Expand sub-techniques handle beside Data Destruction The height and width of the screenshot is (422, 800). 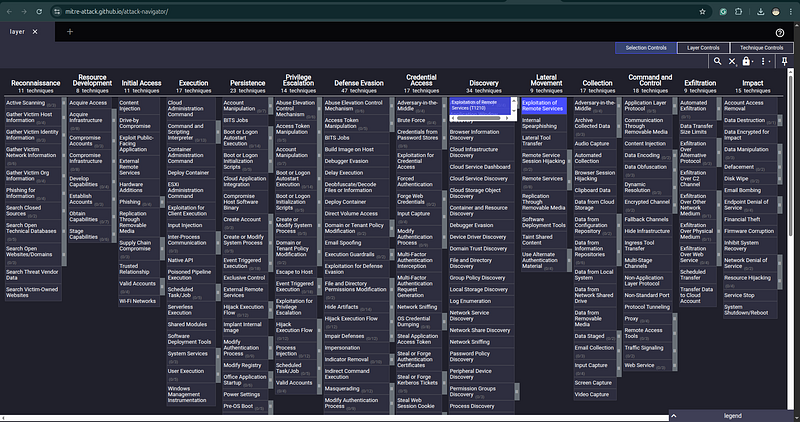[780, 120]
